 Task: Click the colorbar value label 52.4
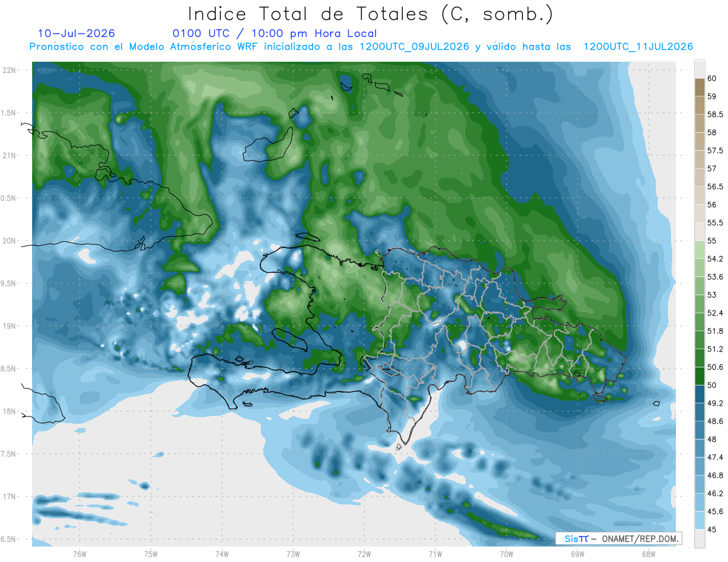point(715,313)
